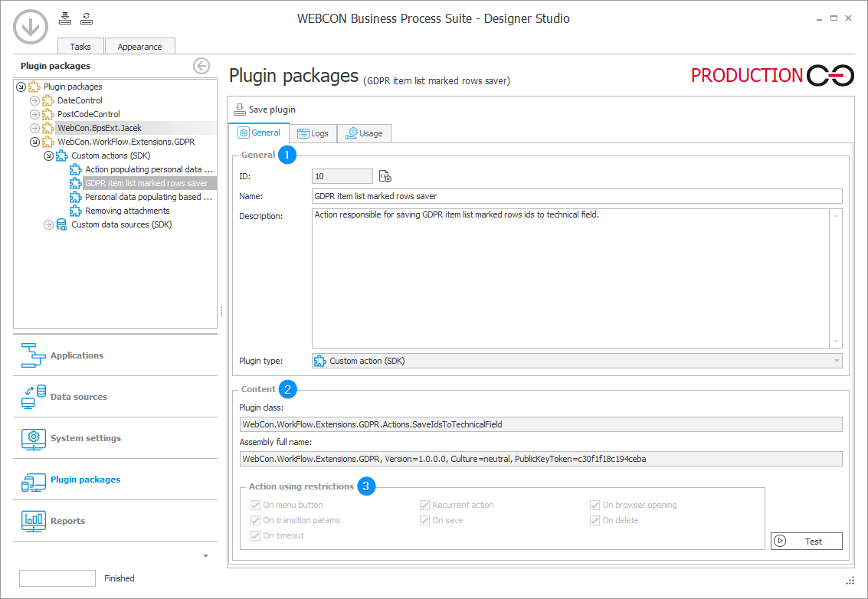Click the Plugin class field
The height and width of the screenshot is (599, 868).
tap(541, 424)
